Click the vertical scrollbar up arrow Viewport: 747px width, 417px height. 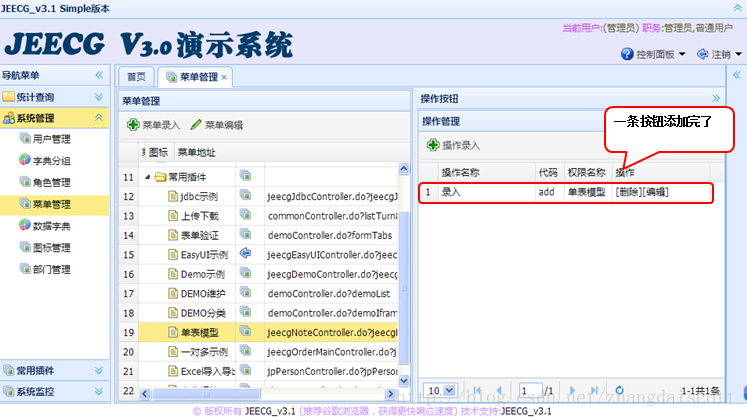pyautogui.click(x=404, y=169)
